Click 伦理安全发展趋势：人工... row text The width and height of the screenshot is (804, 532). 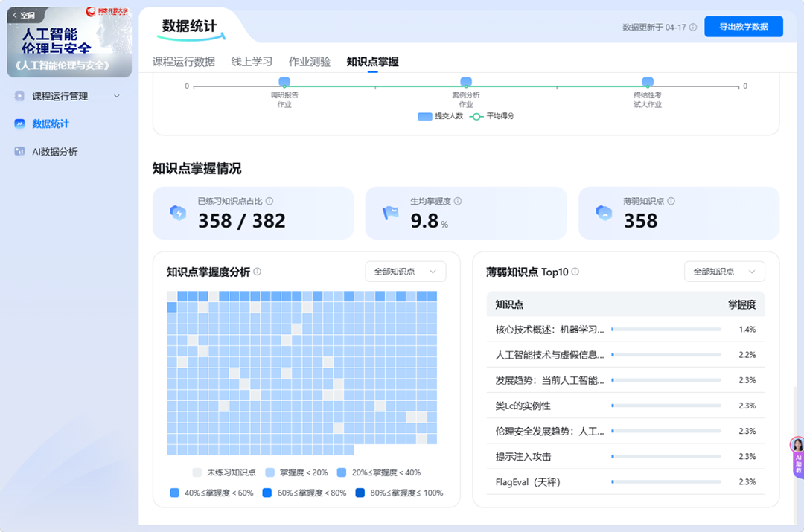pos(549,431)
